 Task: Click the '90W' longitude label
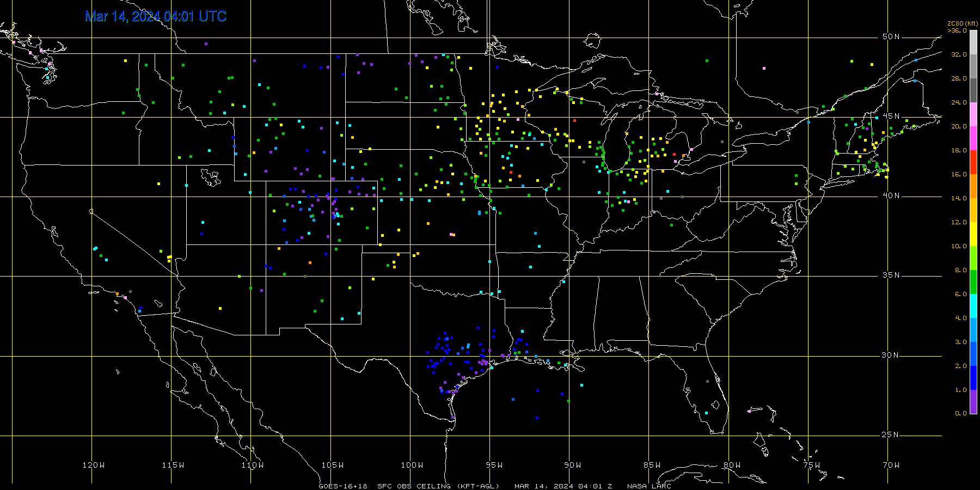573,465
